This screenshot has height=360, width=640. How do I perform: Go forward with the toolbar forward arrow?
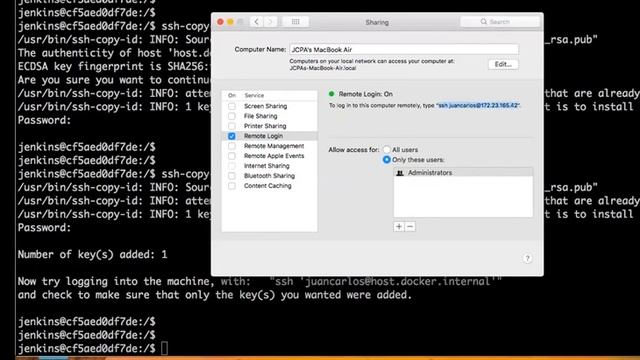coord(270,22)
